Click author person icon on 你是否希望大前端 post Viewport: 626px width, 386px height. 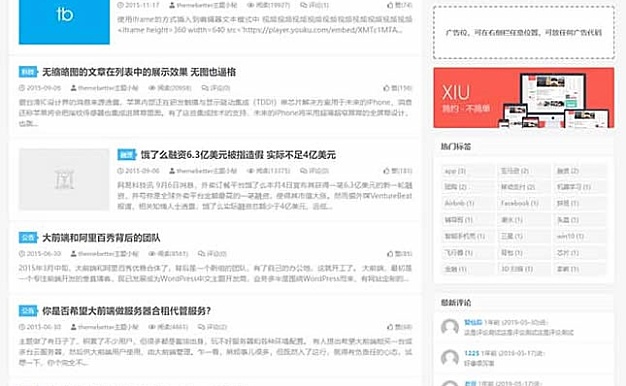pos(73,327)
